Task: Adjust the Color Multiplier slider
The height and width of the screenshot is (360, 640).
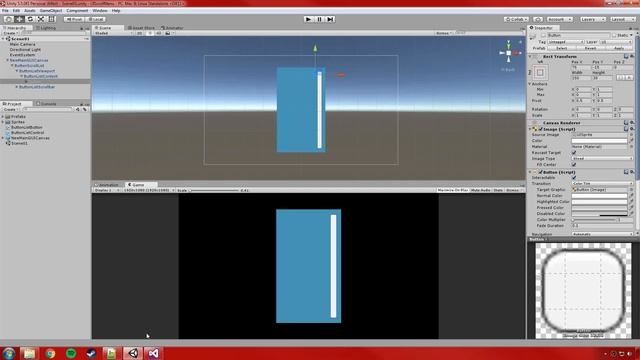Action: (x=593, y=220)
